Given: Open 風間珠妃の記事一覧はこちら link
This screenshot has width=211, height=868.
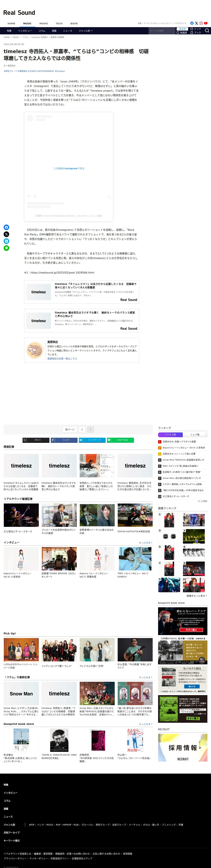Looking at the screenshot, I should click(62, 359).
